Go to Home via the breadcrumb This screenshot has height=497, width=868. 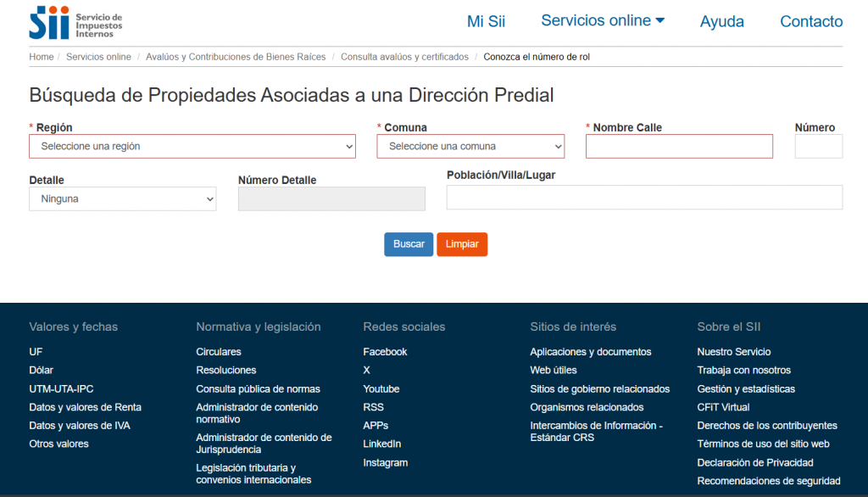tap(42, 56)
